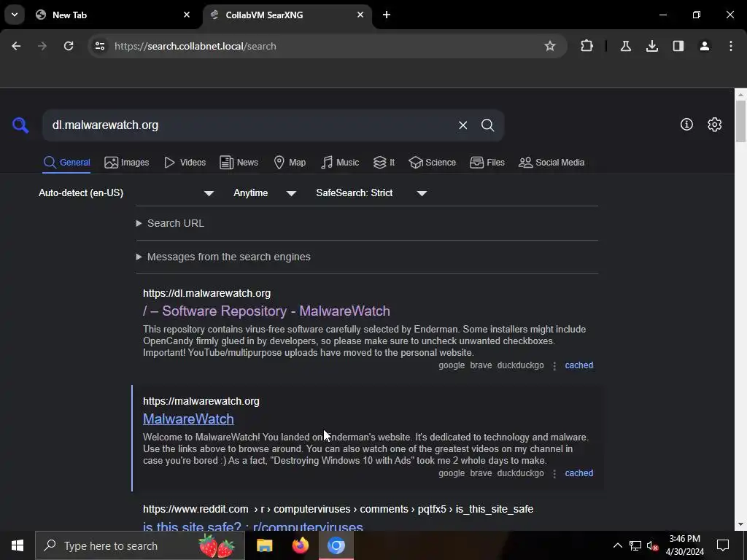The height and width of the screenshot is (560, 747).
Task: Open a new browser tab
Action: tap(387, 15)
